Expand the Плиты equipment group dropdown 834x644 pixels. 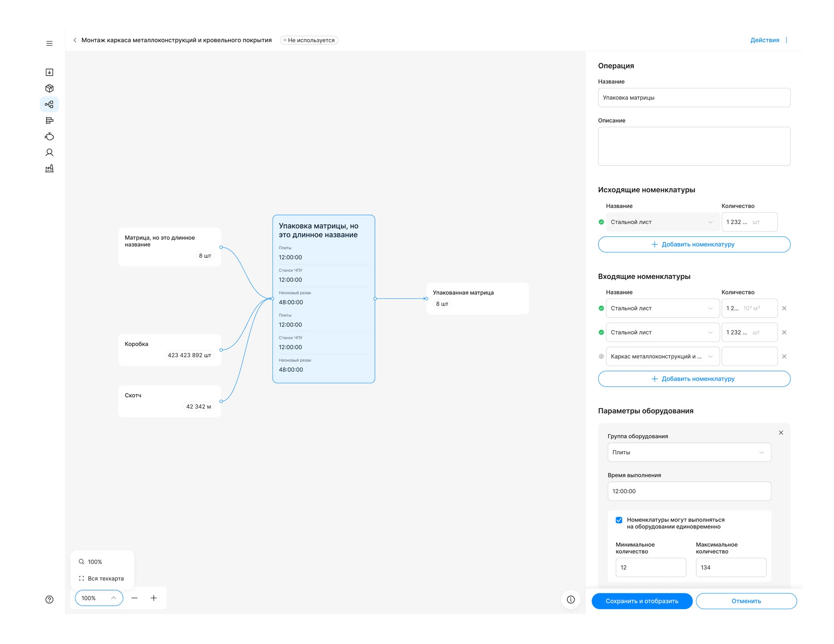coord(689,452)
